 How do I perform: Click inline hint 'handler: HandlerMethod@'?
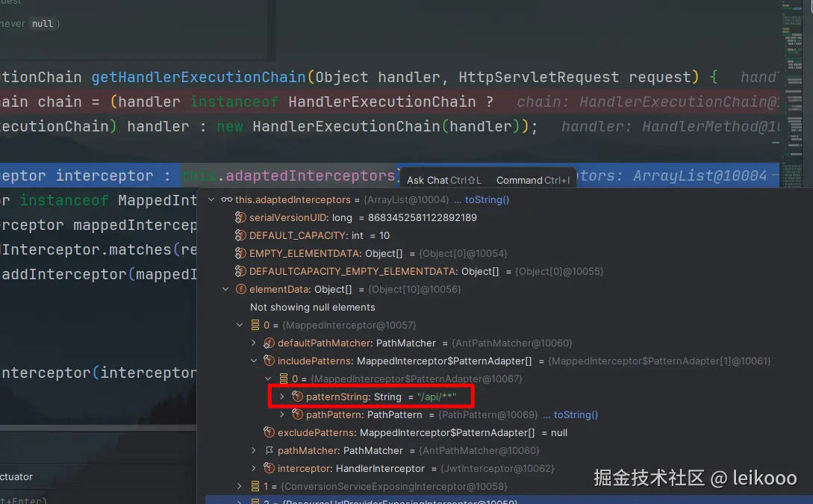click(x=670, y=126)
